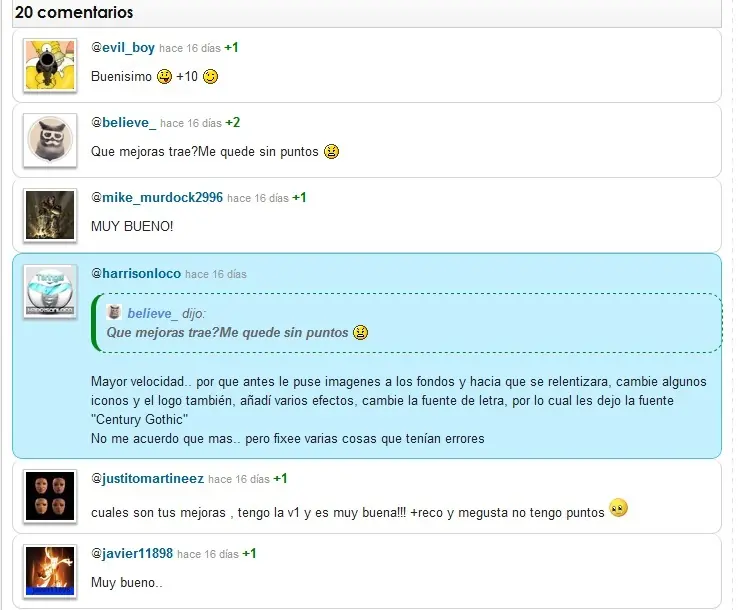Open harrisonloco's avatar image
Image resolution: width=738 pixels, height=610 pixels.
pyautogui.click(x=50, y=291)
